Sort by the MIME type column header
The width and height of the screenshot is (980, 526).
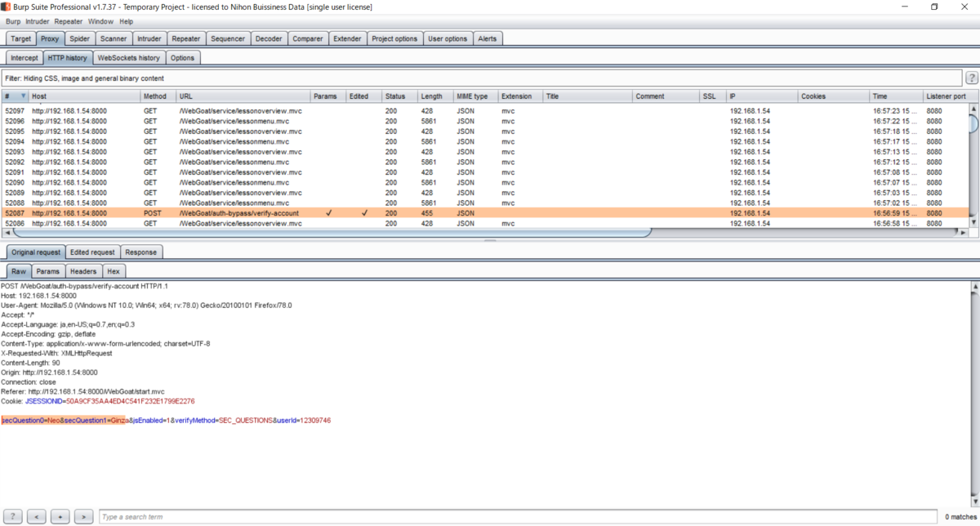click(x=475, y=96)
